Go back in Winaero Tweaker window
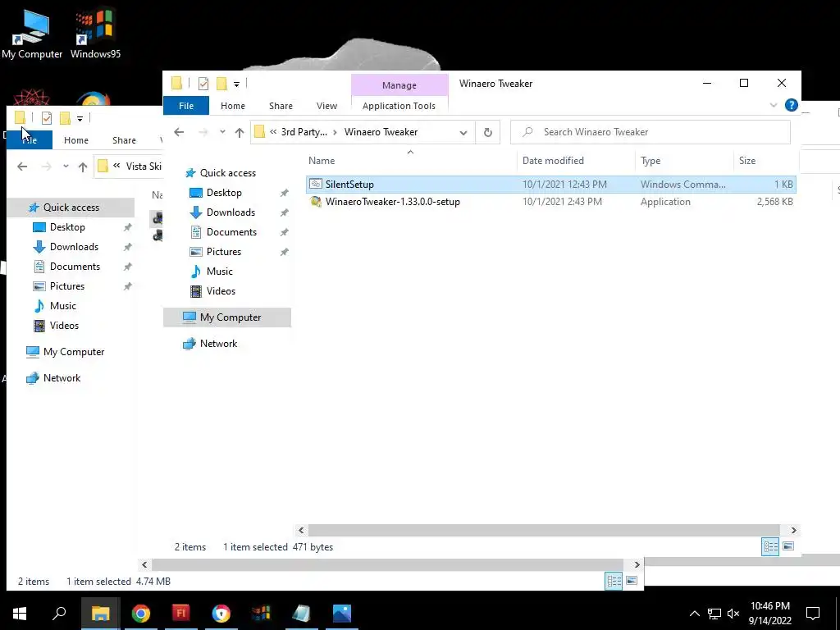 (179, 132)
